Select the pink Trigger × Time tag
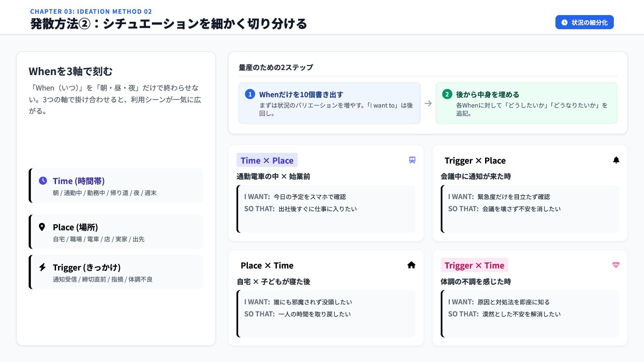644x362 pixels. 474,265
